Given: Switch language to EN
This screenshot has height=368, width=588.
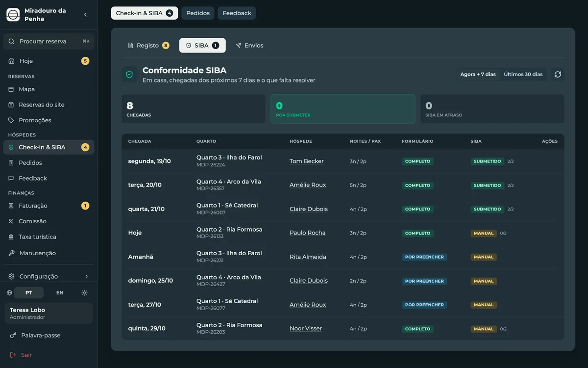Looking at the screenshot, I should pos(60,293).
